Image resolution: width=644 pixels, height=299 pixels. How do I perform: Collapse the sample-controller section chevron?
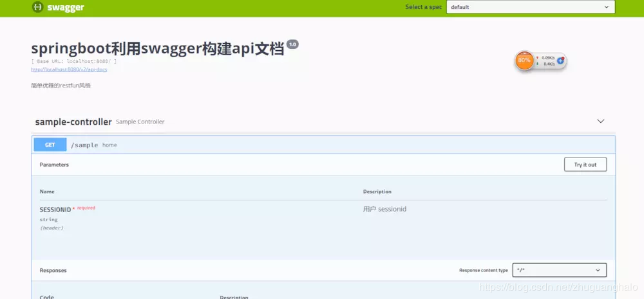pos(600,121)
